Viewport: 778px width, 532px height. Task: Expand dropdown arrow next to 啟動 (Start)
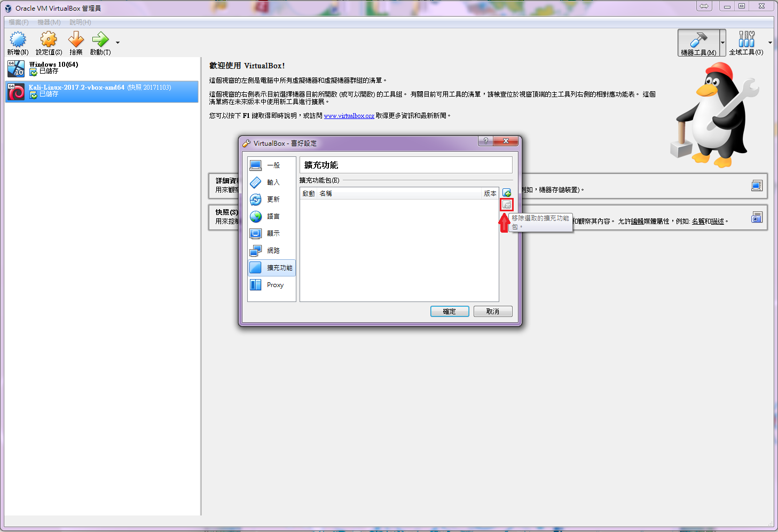click(x=117, y=43)
